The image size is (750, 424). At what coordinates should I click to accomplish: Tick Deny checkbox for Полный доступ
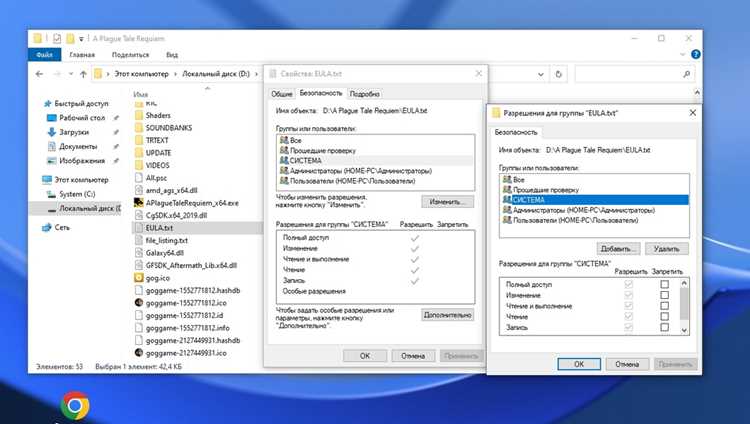point(664,284)
